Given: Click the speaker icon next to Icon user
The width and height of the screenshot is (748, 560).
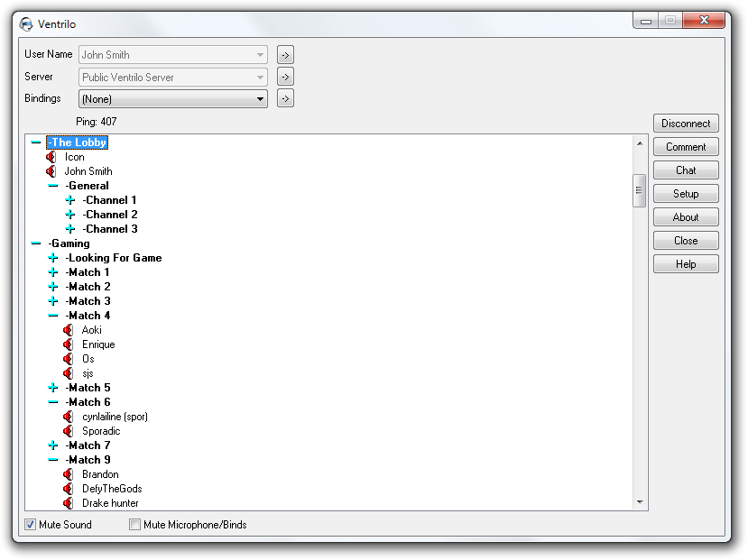Looking at the screenshot, I should [x=51, y=157].
